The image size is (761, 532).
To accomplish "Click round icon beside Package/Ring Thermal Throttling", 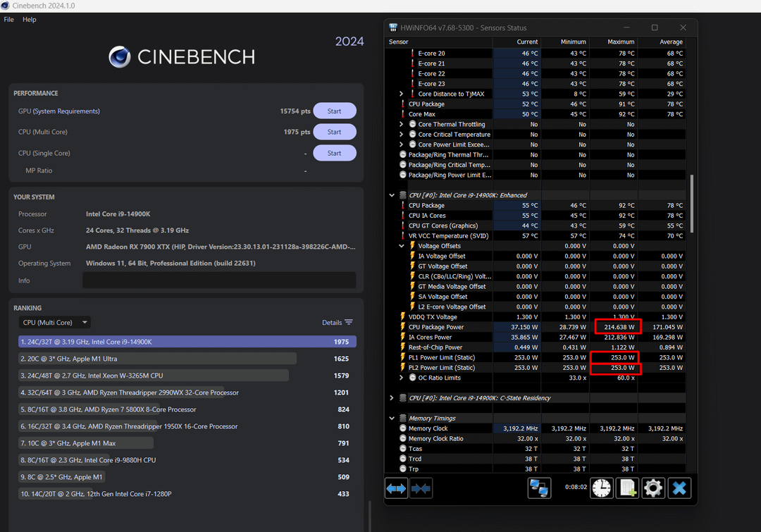I will click(403, 154).
